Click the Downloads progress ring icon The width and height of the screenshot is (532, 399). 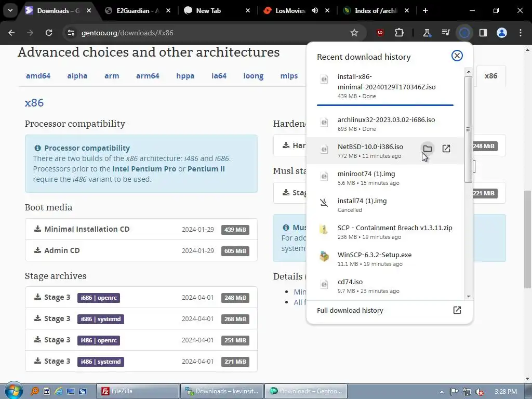[x=464, y=33]
